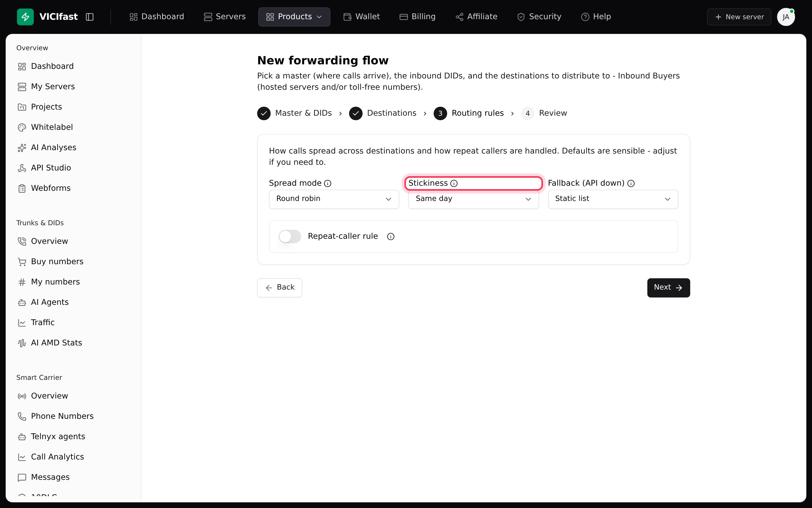
Task: Collapse sidebar with the panel toggle icon
Action: (90, 17)
